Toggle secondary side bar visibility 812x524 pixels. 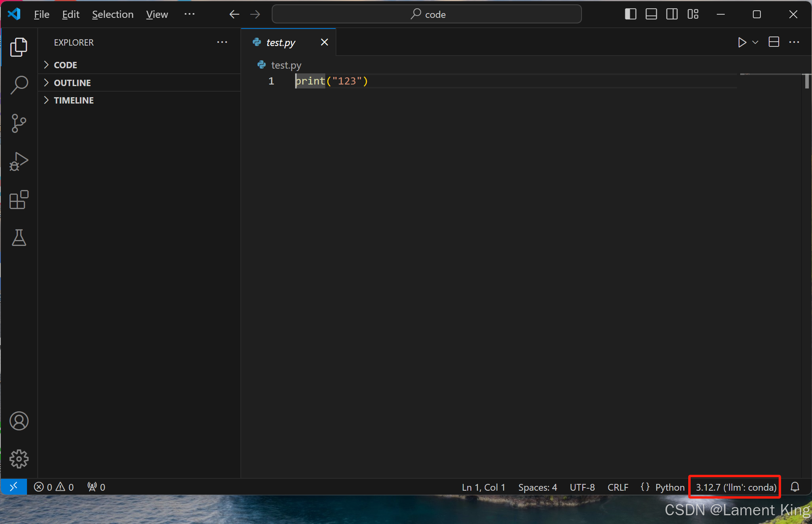point(672,14)
